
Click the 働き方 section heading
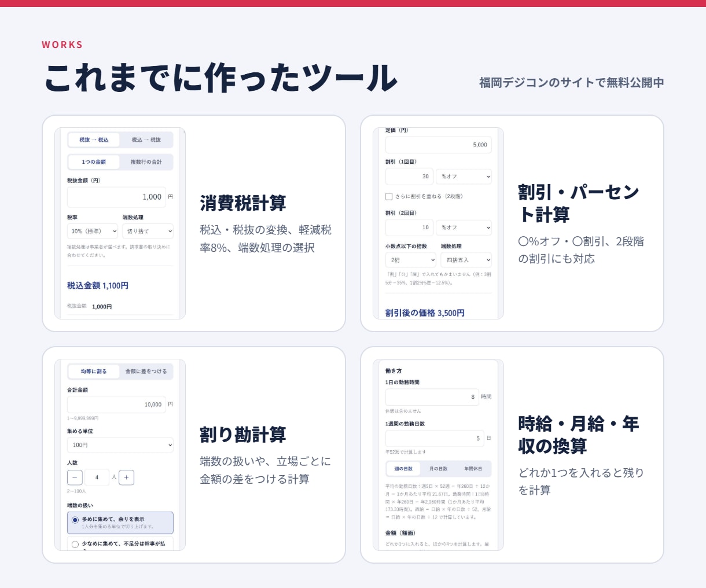(x=394, y=371)
